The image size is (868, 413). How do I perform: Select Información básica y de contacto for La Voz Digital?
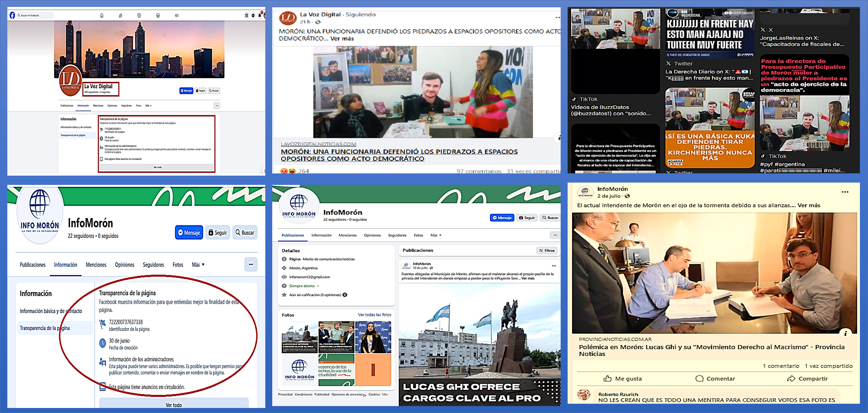76,127
